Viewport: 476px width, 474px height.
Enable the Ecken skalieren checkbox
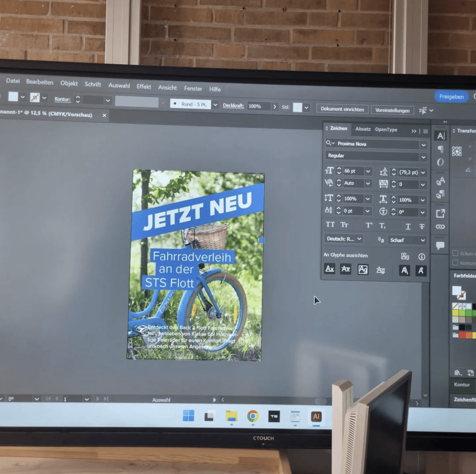[x=455, y=253]
